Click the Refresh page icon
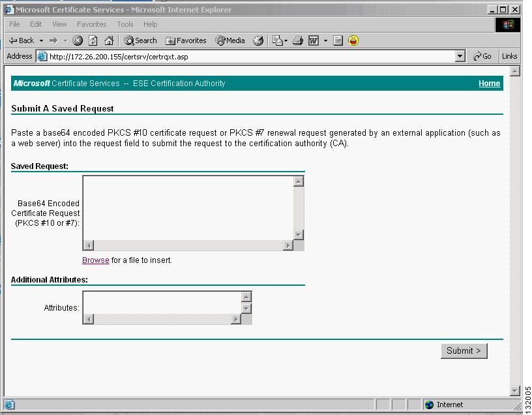 point(93,40)
